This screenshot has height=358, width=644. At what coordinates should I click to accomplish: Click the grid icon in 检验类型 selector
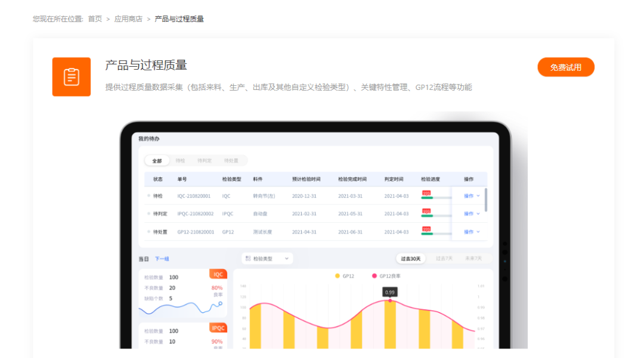click(248, 259)
